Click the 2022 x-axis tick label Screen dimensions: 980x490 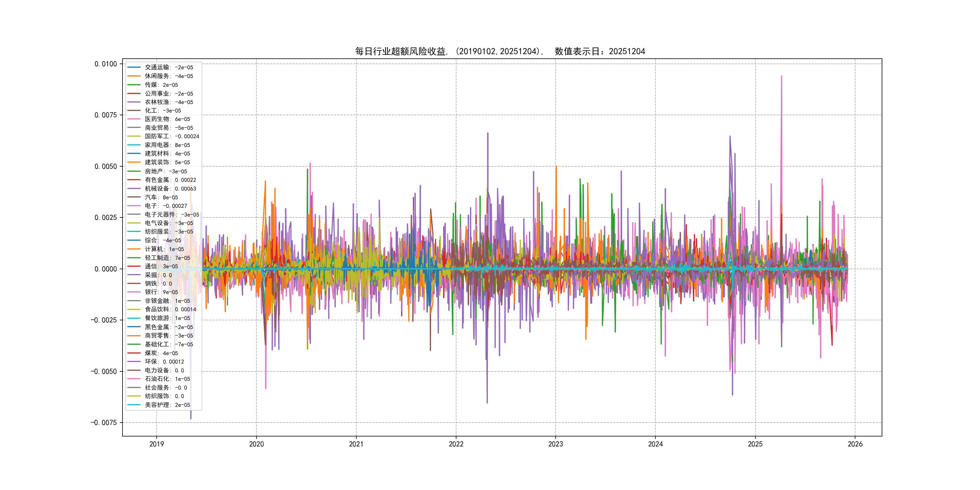coord(456,444)
